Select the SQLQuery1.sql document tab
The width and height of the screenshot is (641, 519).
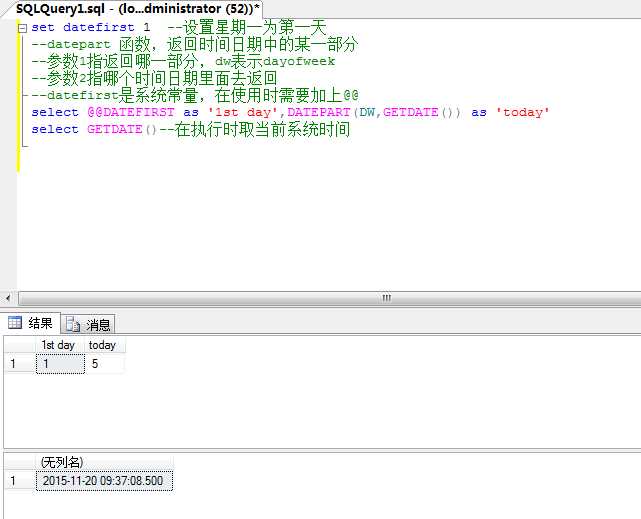[137, 9]
